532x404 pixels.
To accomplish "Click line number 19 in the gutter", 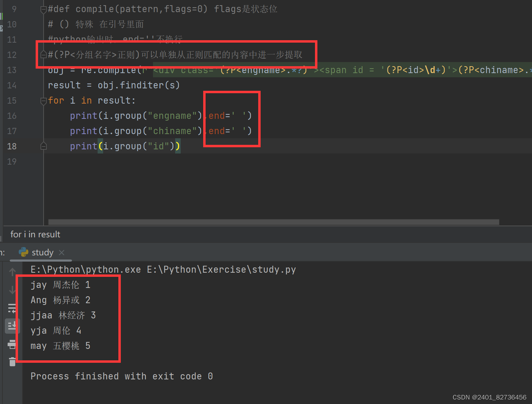I will [x=12, y=161].
